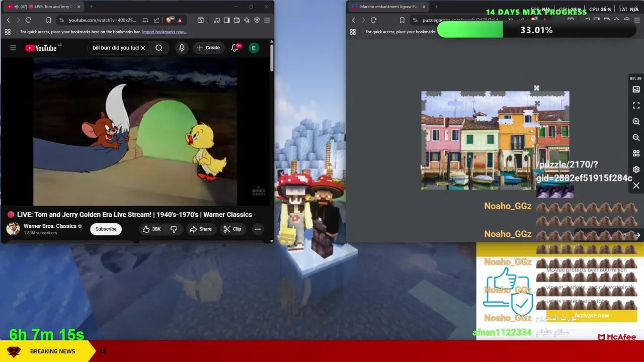Viewport: 644px width, 362px height.
Task: Open the video's more actions ellipsis
Action: (258, 229)
